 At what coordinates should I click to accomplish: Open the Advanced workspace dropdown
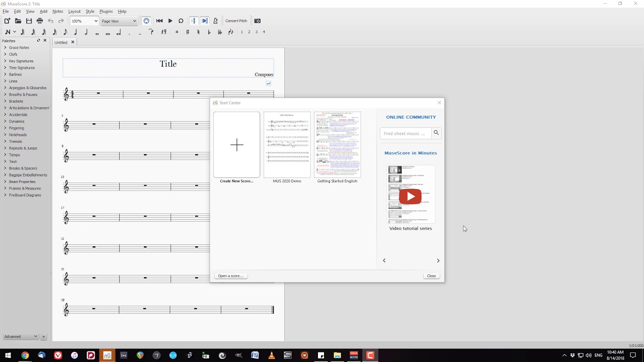[x=21, y=336]
